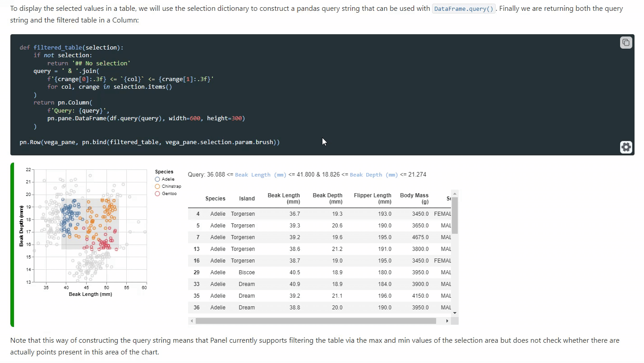
Task: Click the pn.Row code line
Action: [150, 142]
